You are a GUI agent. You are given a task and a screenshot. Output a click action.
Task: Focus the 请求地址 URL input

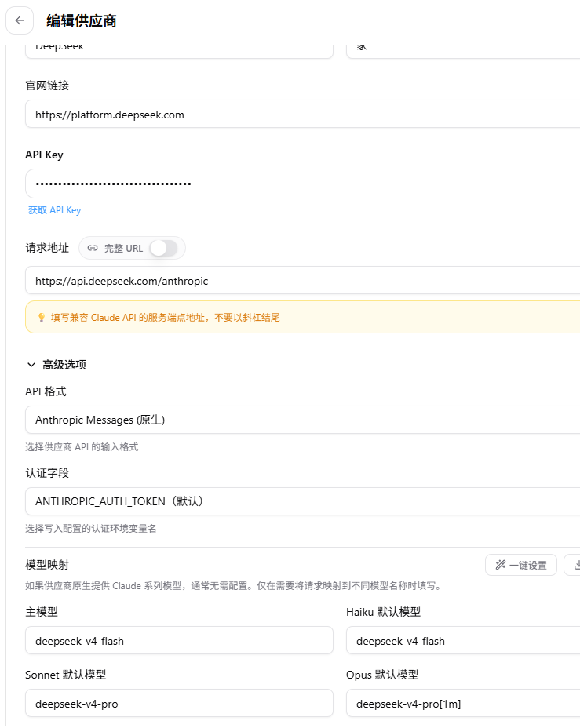[302, 280]
